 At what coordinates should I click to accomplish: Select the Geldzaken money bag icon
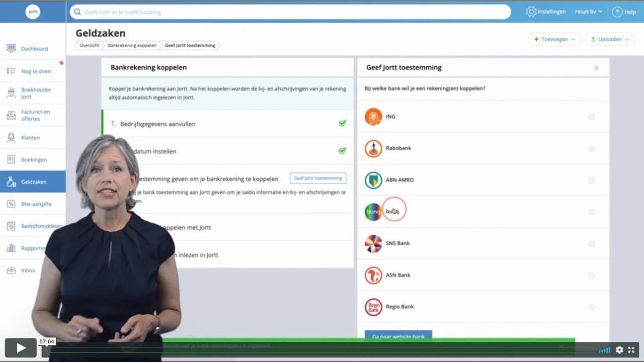click(x=11, y=182)
